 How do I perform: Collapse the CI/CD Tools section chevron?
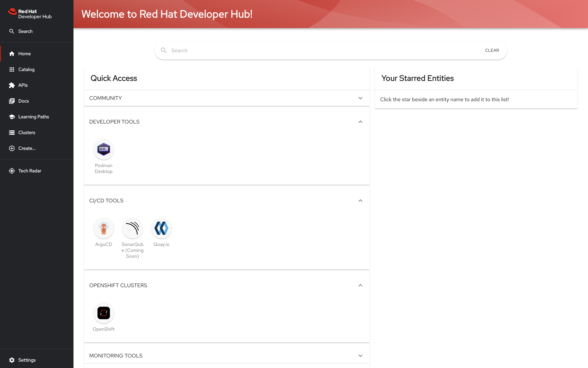point(360,201)
